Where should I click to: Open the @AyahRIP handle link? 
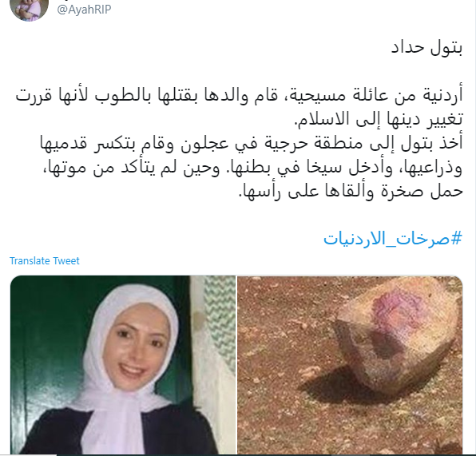(x=84, y=10)
